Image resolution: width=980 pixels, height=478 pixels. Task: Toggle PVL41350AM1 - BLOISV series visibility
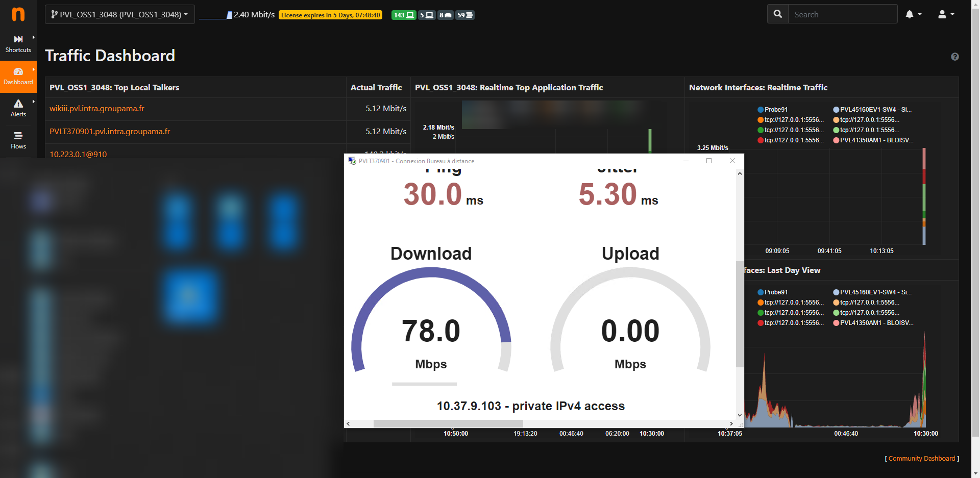875,140
